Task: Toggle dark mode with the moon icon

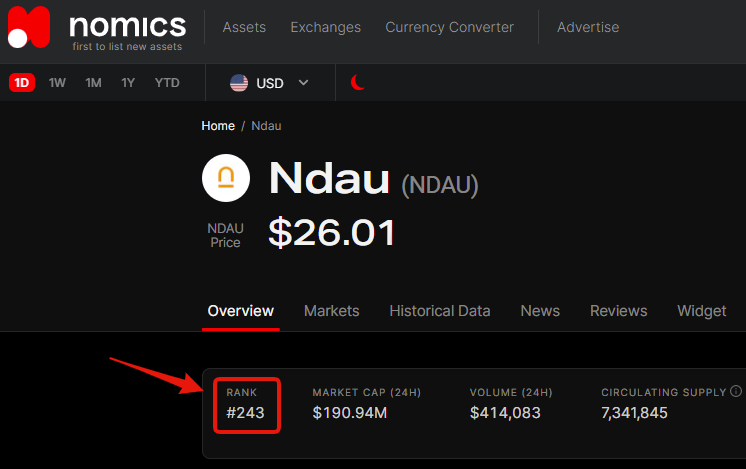Action: [x=358, y=82]
